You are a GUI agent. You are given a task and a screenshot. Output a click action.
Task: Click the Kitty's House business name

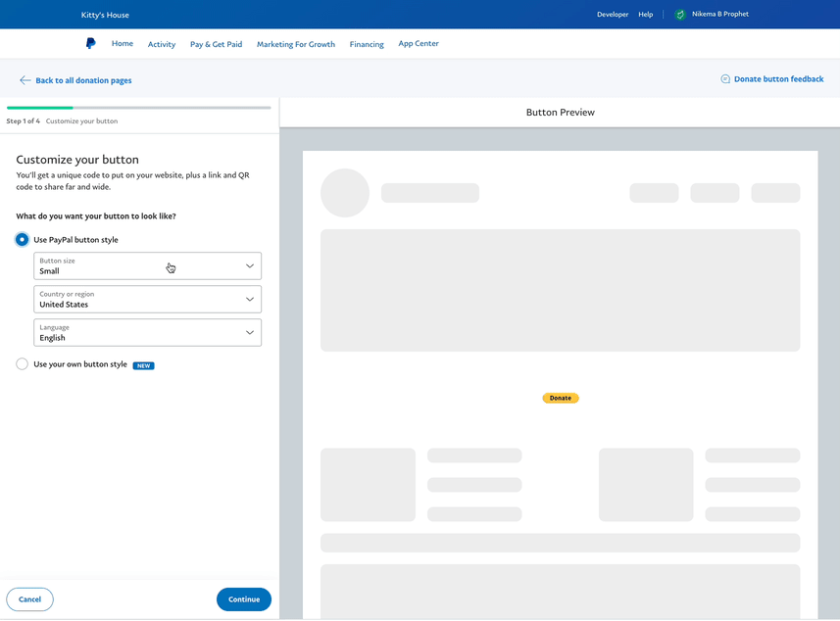tap(105, 15)
